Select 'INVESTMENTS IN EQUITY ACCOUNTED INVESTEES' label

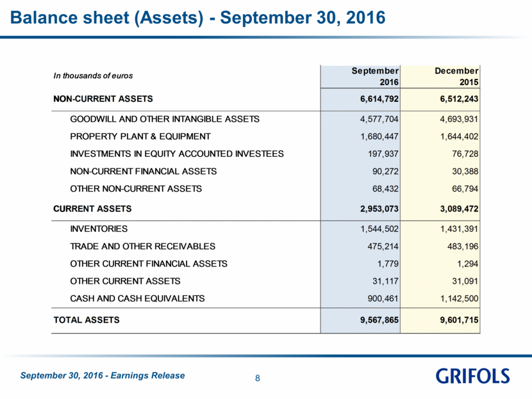tap(177, 154)
